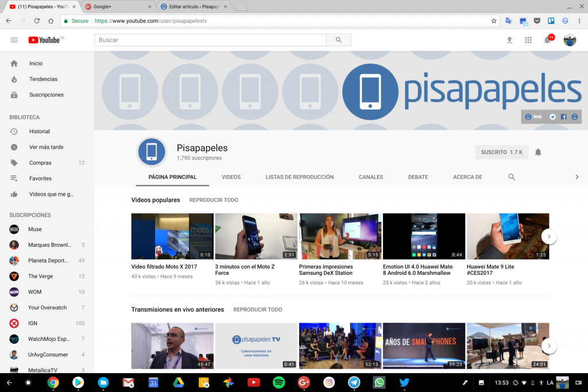Click the Pisapapeles channel avatar

(152, 152)
